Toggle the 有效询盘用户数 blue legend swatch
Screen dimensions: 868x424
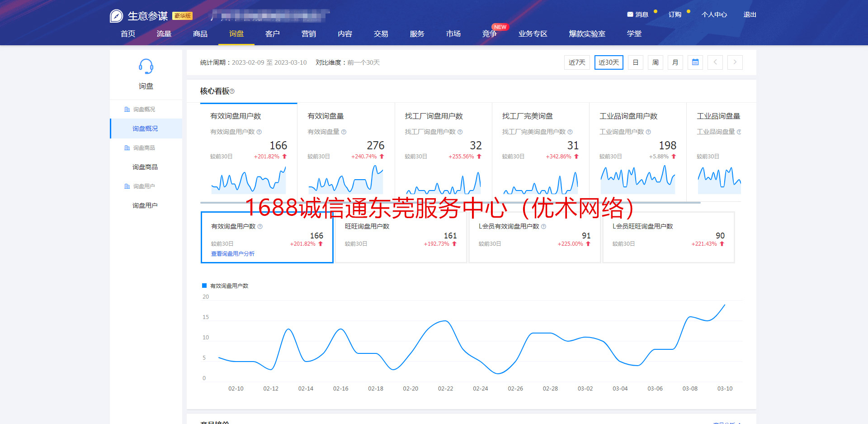click(204, 286)
